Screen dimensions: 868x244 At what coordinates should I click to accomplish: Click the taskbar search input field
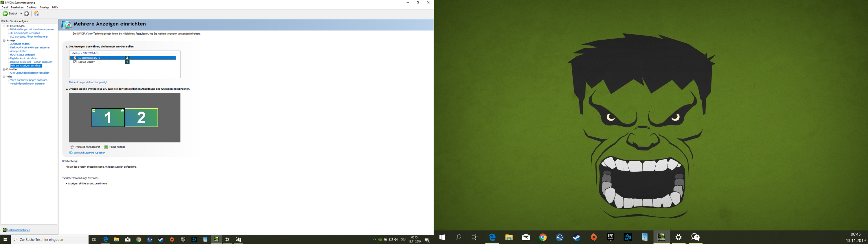[49, 240]
